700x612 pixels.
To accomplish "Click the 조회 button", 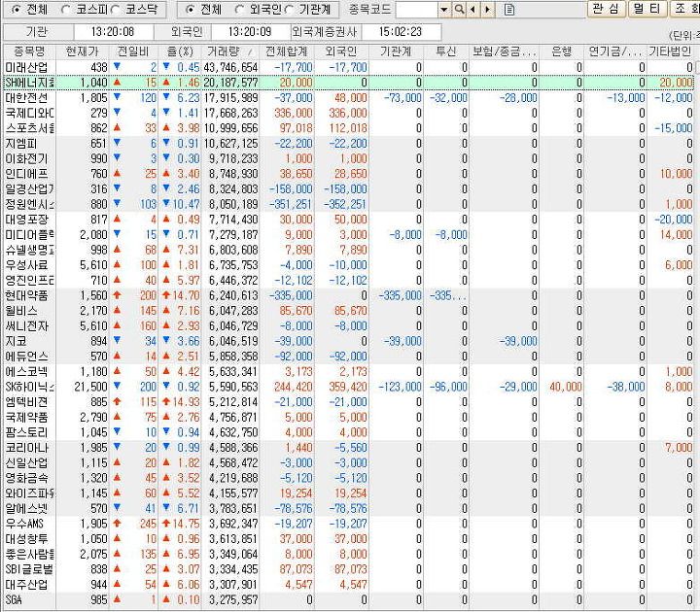I will tap(685, 9).
